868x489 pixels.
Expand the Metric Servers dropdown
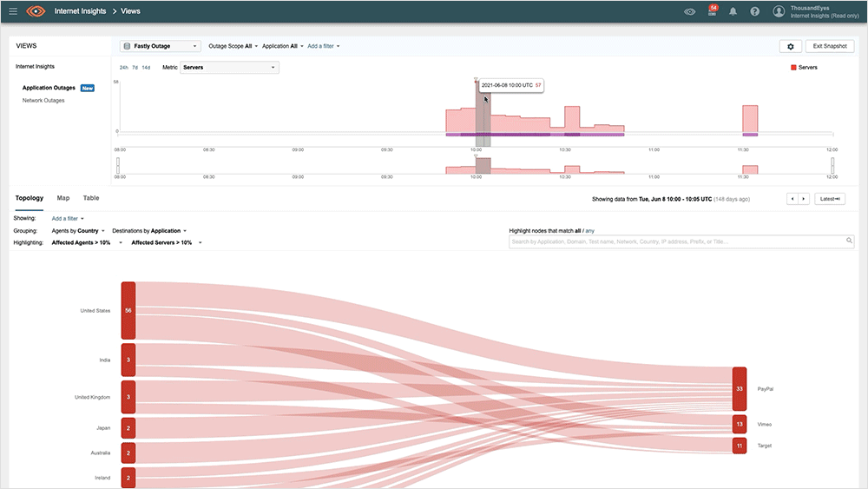click(x=229, y=67)
